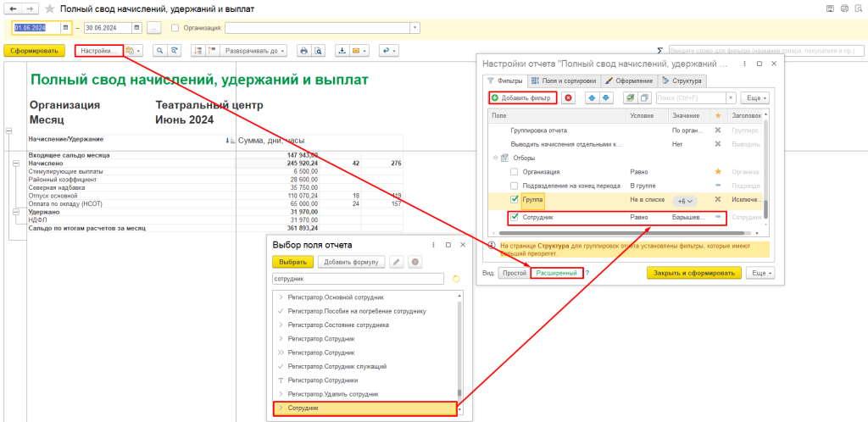Click save report to file icon
The height and width of the screenshot is (422, 868).
pos(342,51)
